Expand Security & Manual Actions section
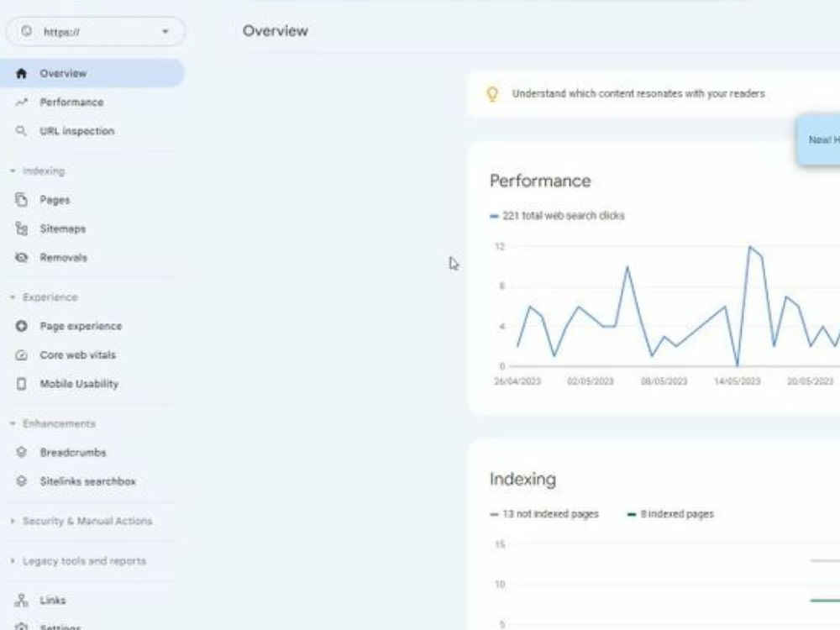 (81, 522)
